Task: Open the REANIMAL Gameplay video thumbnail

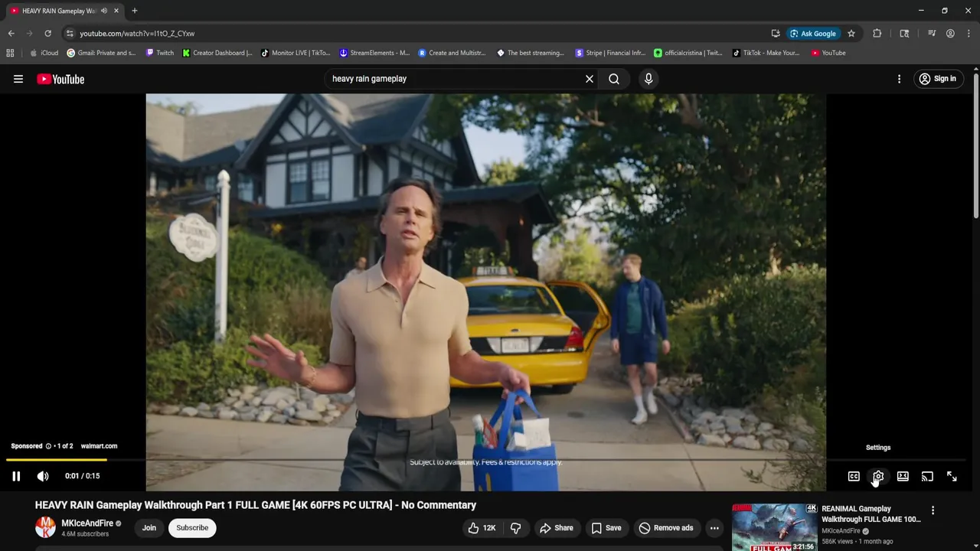Action: (x=774, y=527)
